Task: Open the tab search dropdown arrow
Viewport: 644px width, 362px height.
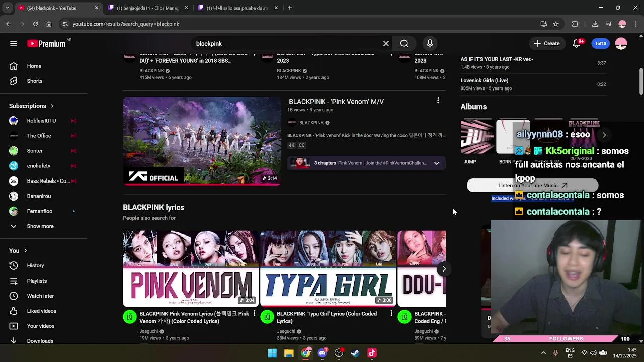Action: pos(7,8)
